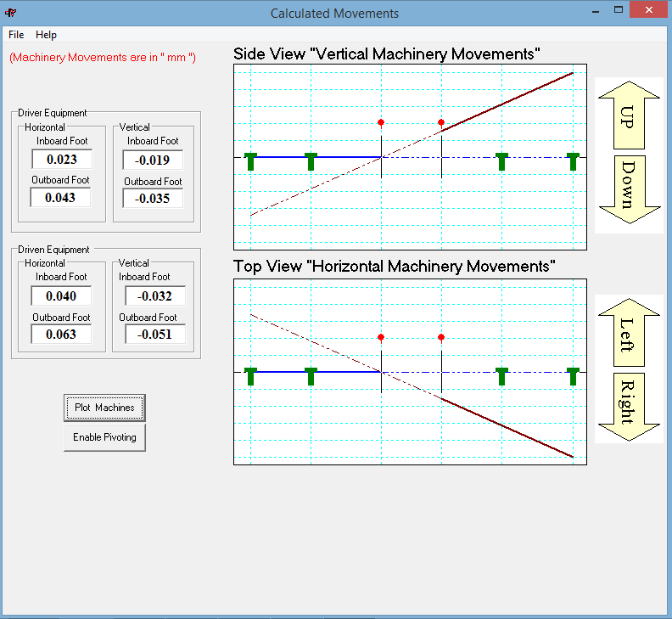This screenshot has width=672, height=619.
Task: Select Driver Horizontal Outboard Foot value 0.043
Action: [x=61, y=198]
